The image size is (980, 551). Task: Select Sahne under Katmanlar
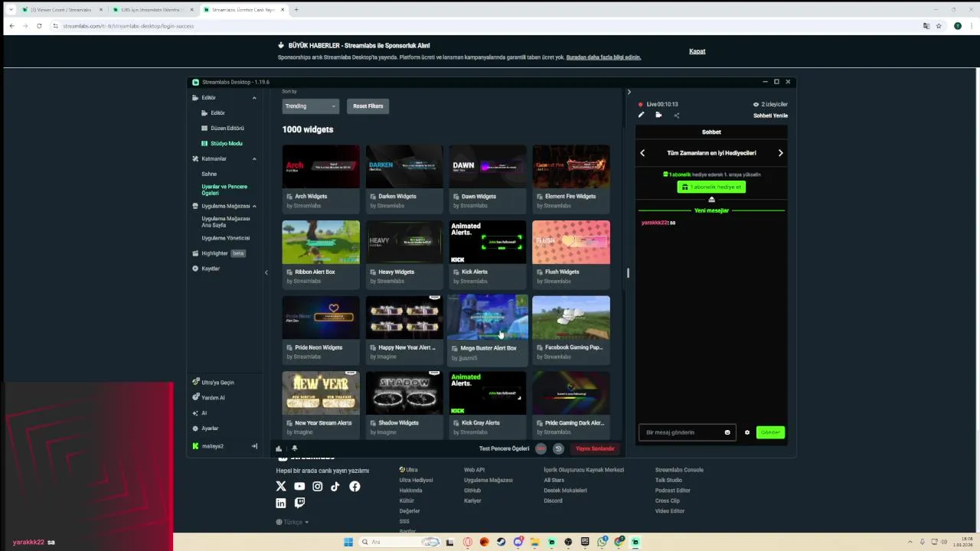[209, 174]
